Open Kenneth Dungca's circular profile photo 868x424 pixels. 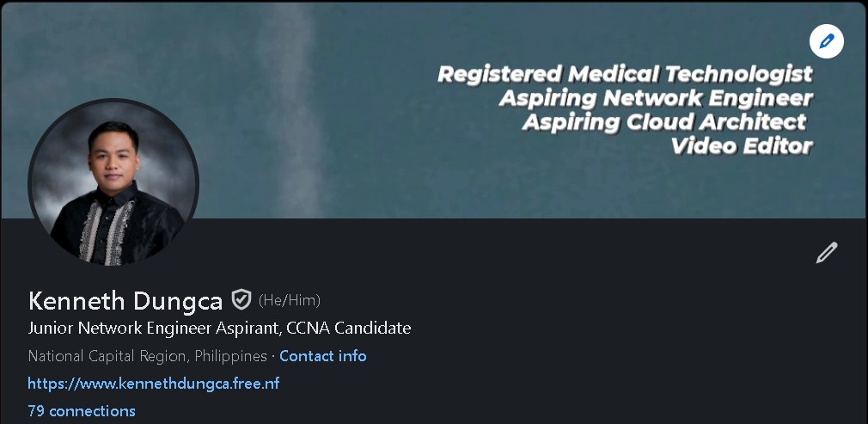113,182
